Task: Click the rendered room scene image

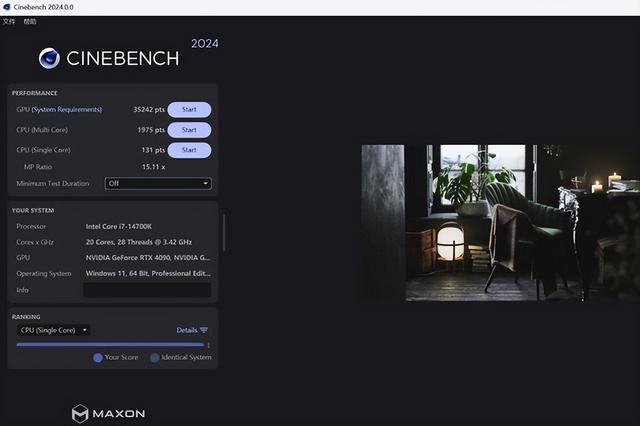Action: [x=500, y=223]
